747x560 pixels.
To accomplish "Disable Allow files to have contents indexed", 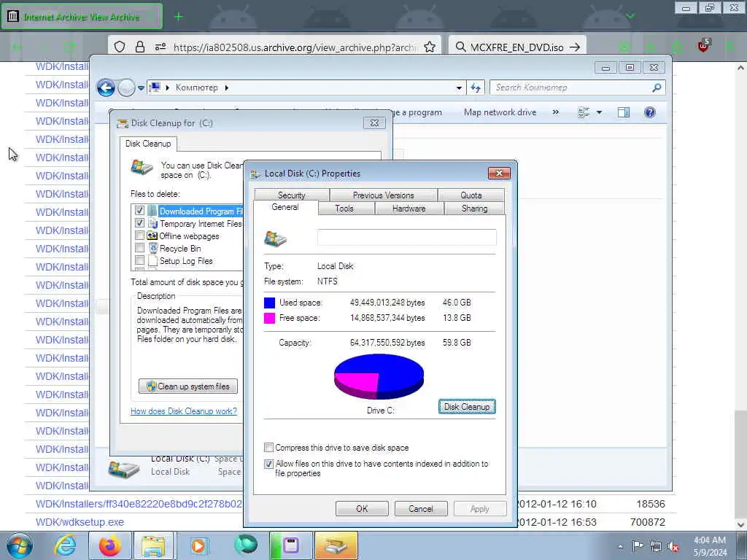I will [x=268, y=464].
